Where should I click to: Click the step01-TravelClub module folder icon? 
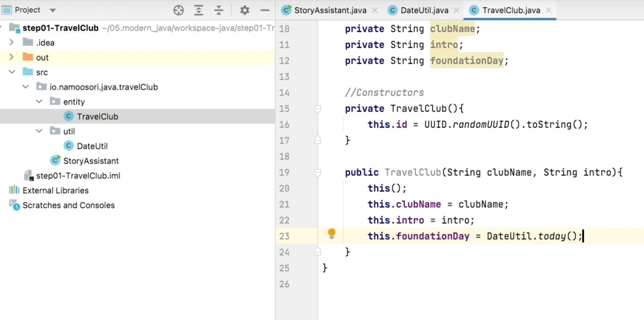tap(14, 28)
